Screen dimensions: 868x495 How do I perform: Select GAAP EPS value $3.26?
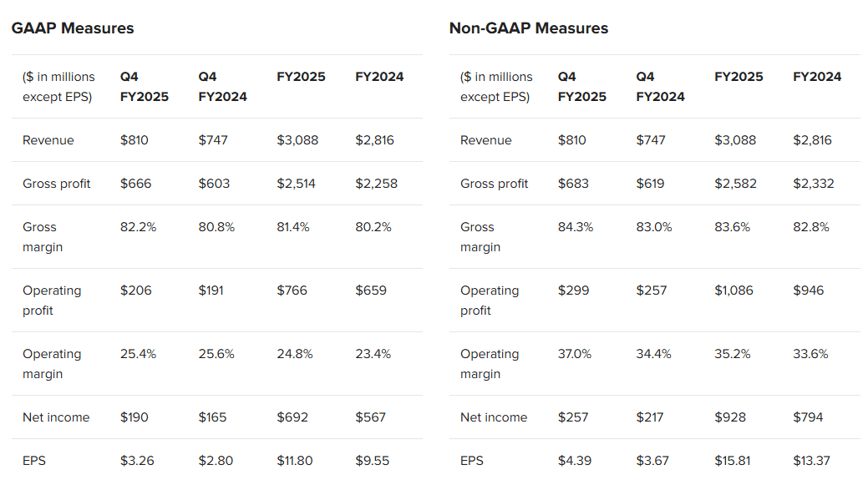coord(137,461)
